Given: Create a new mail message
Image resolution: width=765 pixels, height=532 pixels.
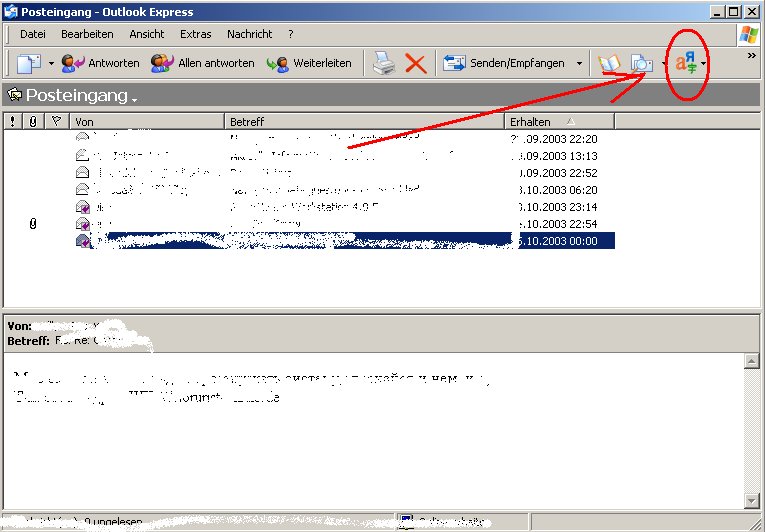Looking at the screenshot, I should click(x=29, y=63).
